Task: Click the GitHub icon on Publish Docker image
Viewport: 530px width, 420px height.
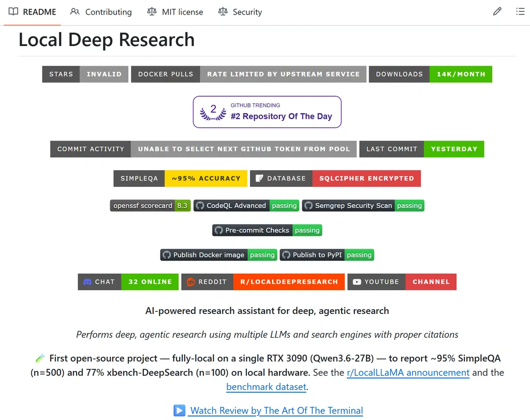Action: [167, 255]
